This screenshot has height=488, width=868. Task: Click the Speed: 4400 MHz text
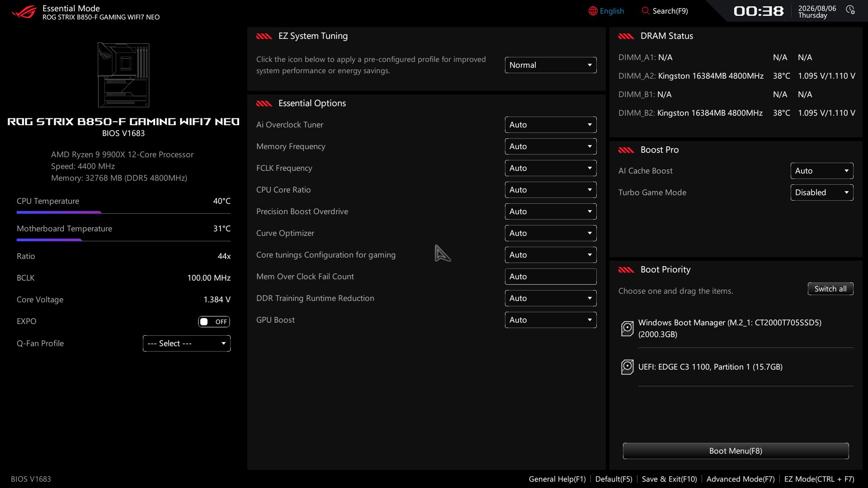coord(83,166)
